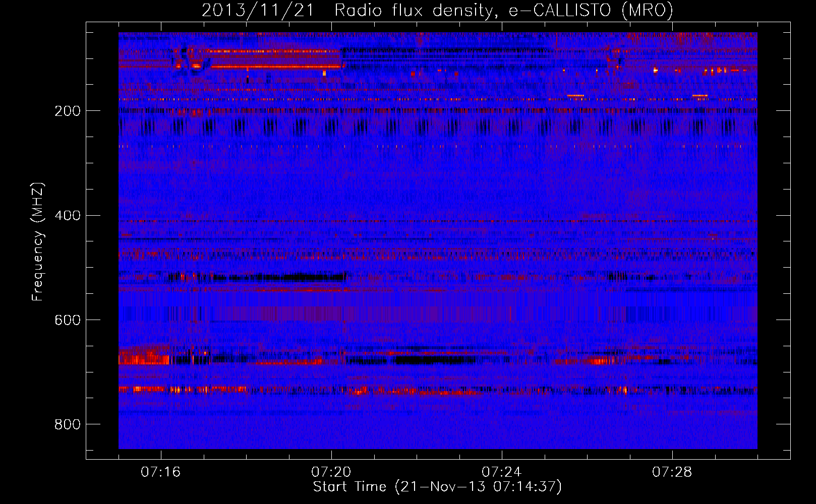Click the 'Start Time (21-Nov-13 07:14:37)' label
Viewport: 816px width, 504px height.
pyautogui.click(x=437, y=487)
